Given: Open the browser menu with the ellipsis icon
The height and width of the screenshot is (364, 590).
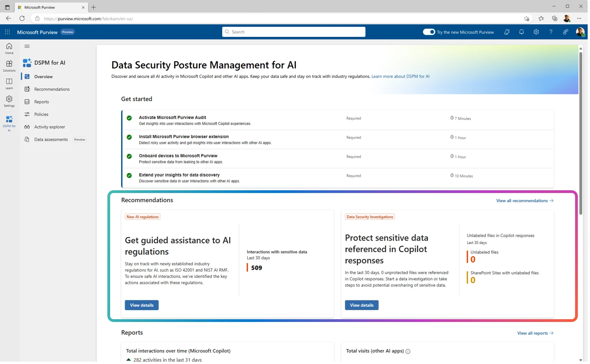Looking at the screenshot, I should (579, 18).
